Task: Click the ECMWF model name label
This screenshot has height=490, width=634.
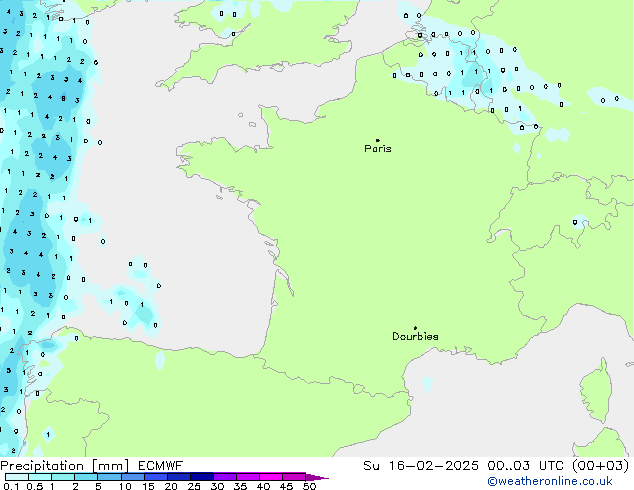Action: pos(161,466)
